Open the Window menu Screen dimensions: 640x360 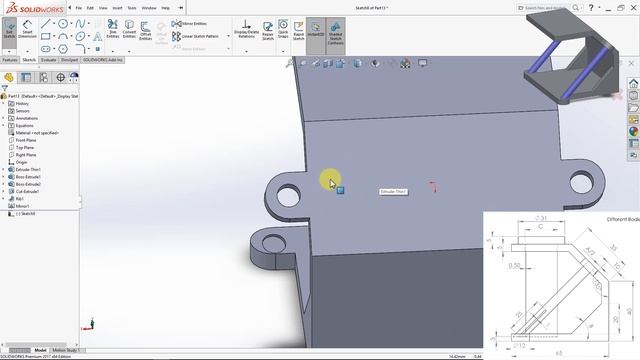pos(149,8)
